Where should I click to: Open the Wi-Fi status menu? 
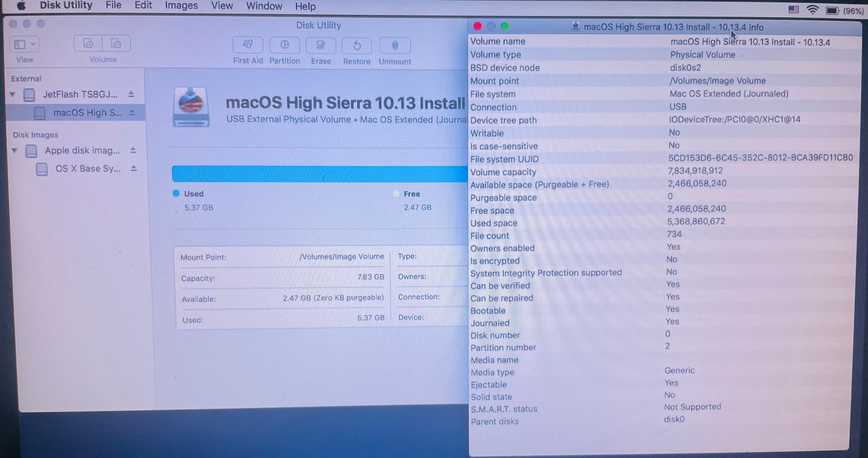pos(813,10)
